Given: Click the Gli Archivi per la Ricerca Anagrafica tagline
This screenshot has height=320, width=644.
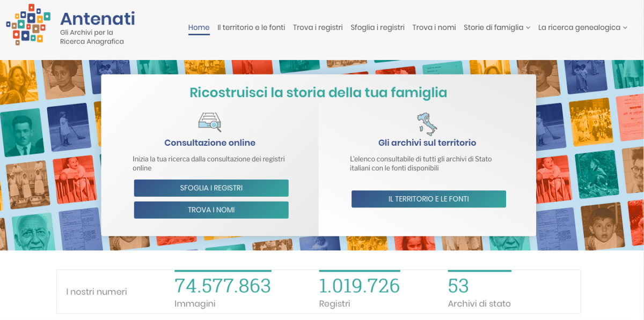Looking at the screenshot, I should [x=92, y=37].
